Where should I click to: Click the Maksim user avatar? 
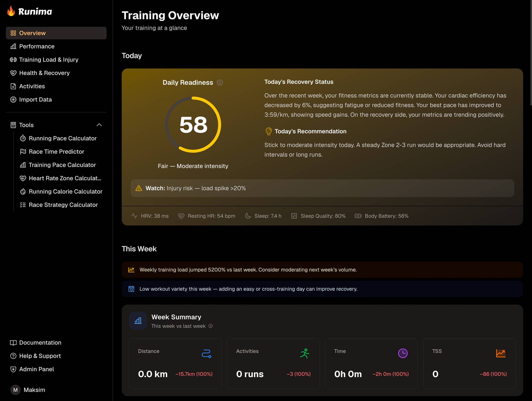pyautogui.click(x=15, y=390)
